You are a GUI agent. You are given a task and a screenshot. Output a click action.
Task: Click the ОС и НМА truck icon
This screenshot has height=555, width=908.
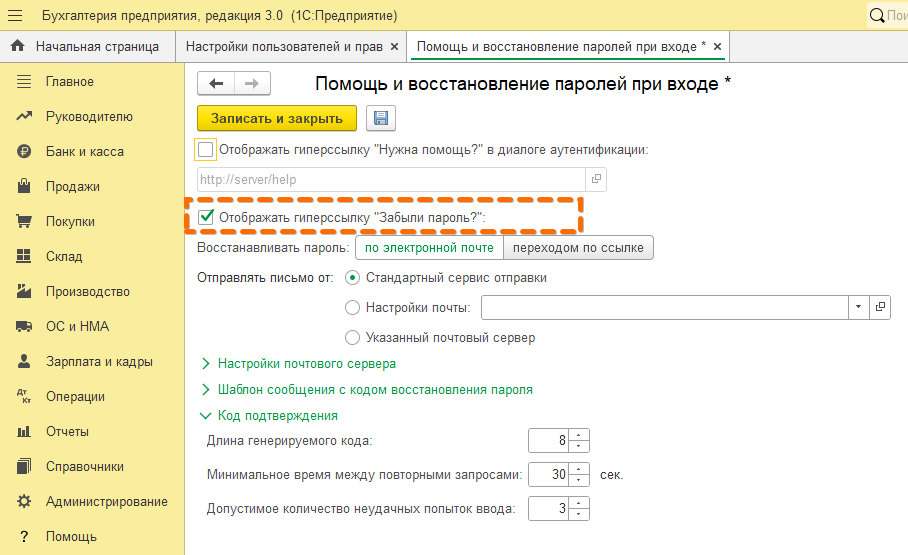tap(24, 326)
